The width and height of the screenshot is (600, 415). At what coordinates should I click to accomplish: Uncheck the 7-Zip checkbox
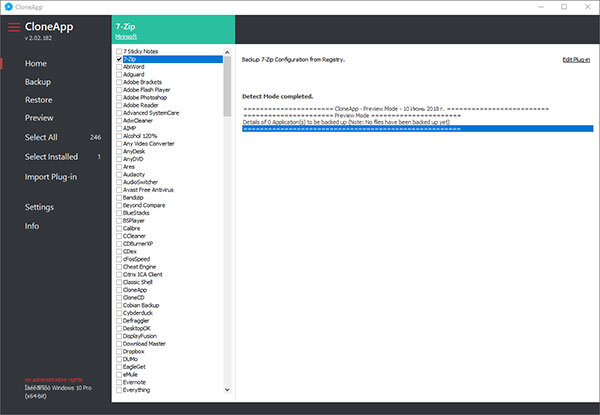tap(119, 59)
